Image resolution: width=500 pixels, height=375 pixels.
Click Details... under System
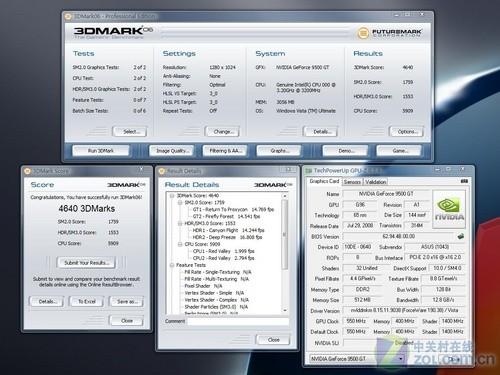(320, 132)
